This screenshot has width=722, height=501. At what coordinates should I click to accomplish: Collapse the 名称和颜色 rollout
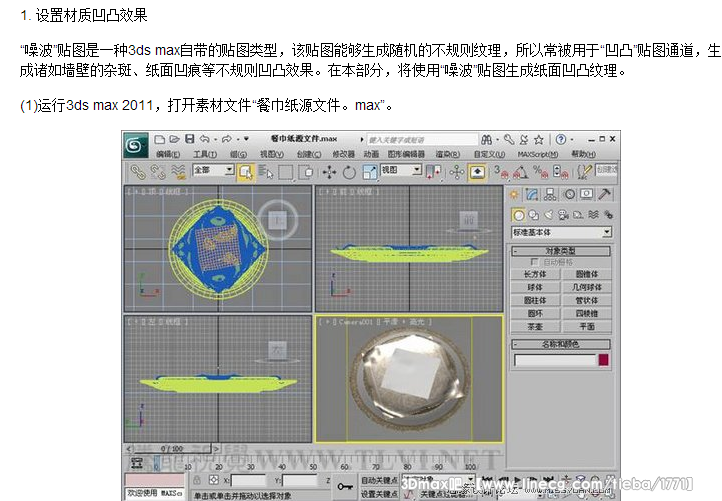[x=561, y=344]
